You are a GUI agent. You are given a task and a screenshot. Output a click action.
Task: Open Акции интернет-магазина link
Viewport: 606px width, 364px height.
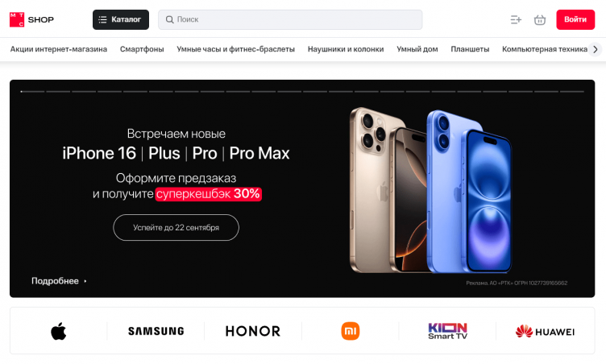(x=59, y=49)
